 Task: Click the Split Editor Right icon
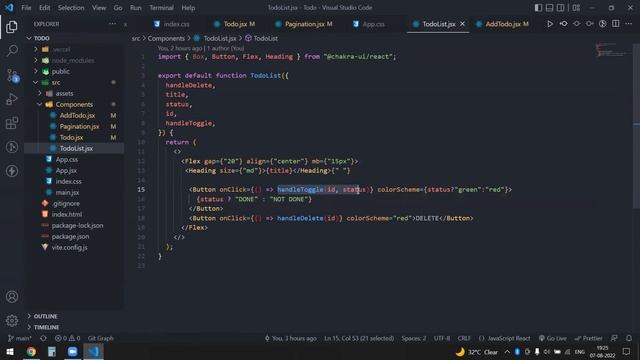click(616, 24)
